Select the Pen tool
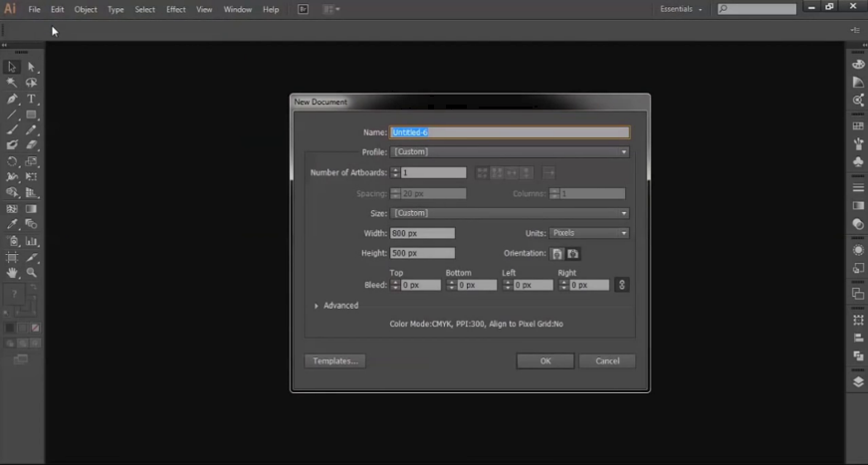This screenshot has width=868, height=465. coord(12,99)
